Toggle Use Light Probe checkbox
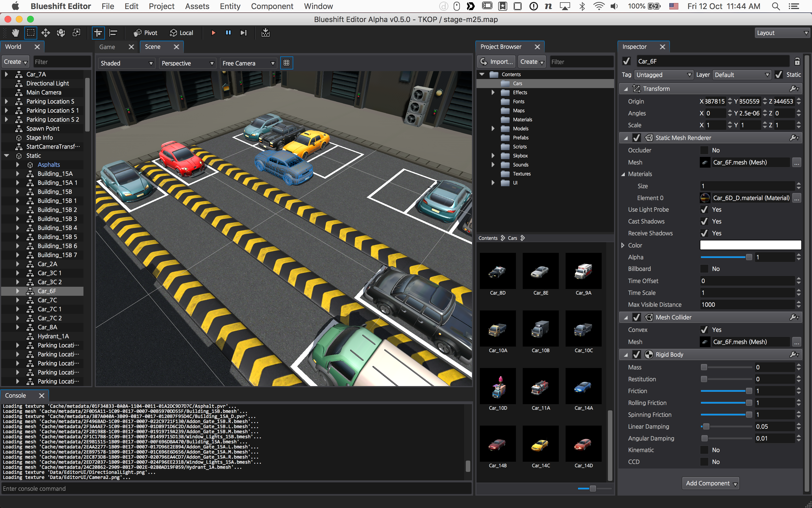812x508 pixels. [x=704, y=209]
